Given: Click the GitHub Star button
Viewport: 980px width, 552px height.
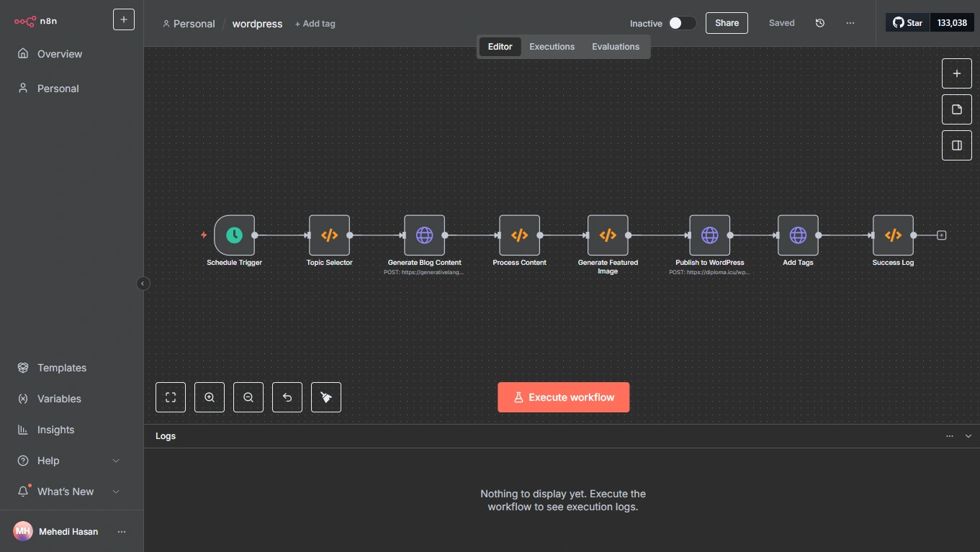Looking at the screenshot, I should [908, 22].
